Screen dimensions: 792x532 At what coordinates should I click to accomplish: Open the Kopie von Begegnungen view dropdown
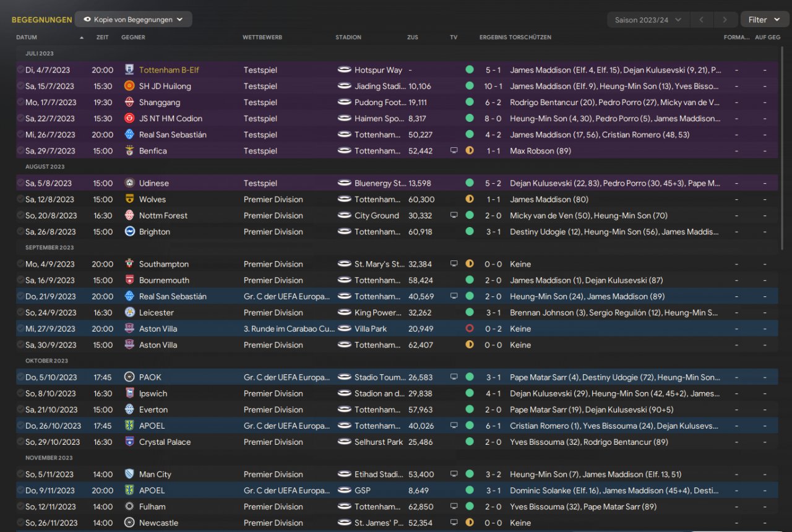[133, 19]
